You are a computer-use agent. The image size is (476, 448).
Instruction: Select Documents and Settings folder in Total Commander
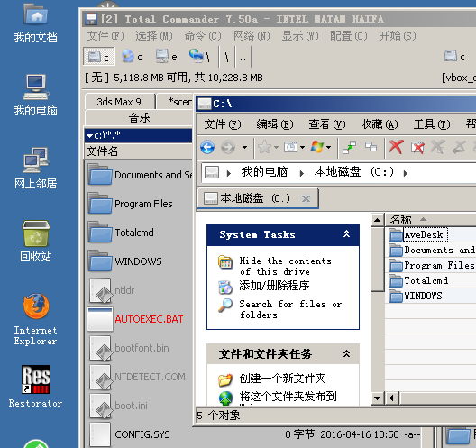pos(140,175)
